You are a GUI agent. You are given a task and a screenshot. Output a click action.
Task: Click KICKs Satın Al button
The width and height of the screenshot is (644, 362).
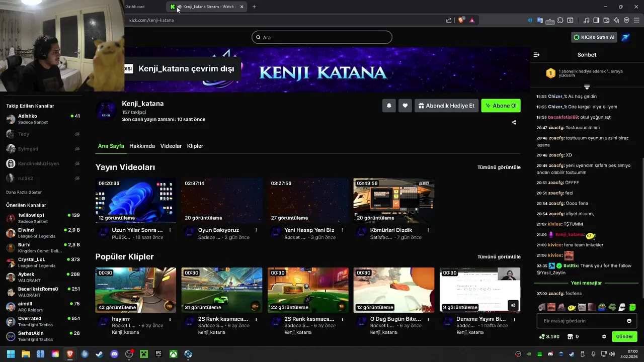tap(594, 37)
